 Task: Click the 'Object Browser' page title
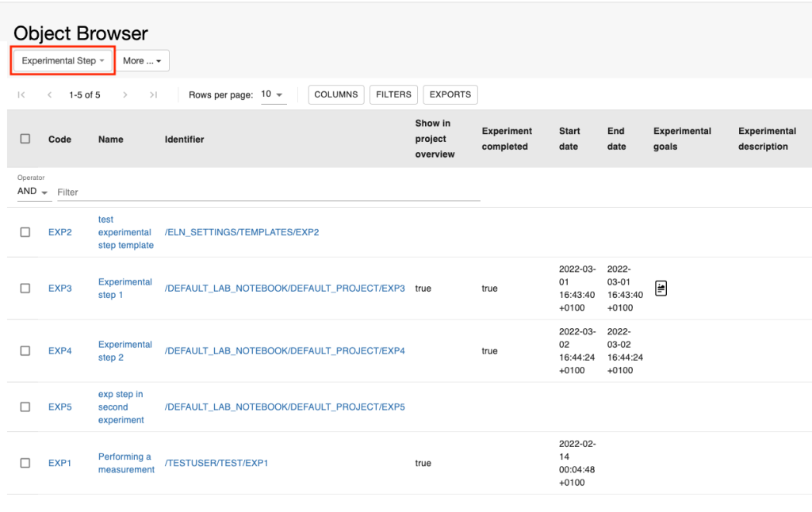click(x=81, y=33)
